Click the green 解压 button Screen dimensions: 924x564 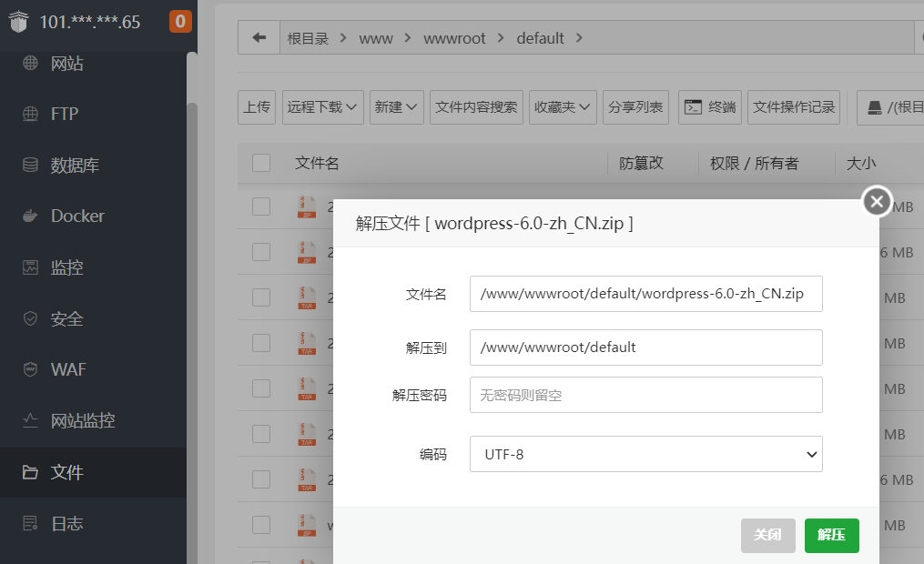(x=831, y=535)
